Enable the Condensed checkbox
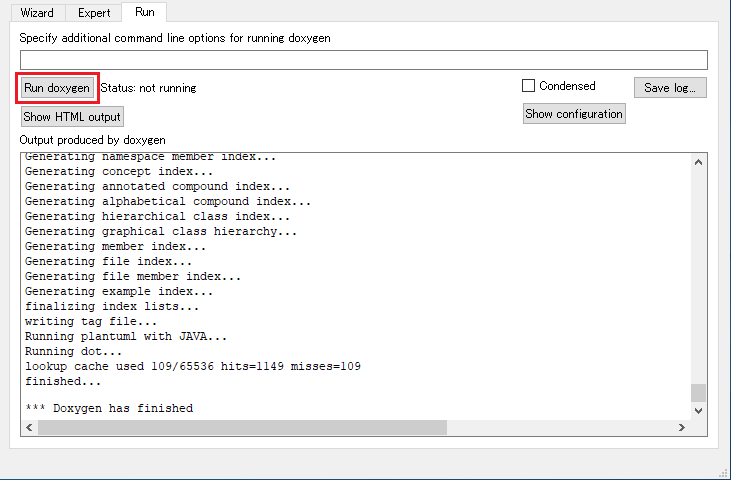The width and height of the screenshot is (731, 480). (x=528, y=86)
